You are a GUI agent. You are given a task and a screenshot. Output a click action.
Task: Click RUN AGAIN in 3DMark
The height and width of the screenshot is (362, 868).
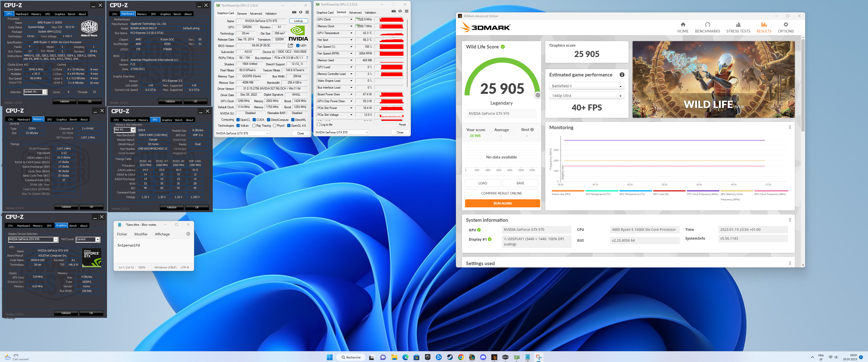click(x=502, y=203)
